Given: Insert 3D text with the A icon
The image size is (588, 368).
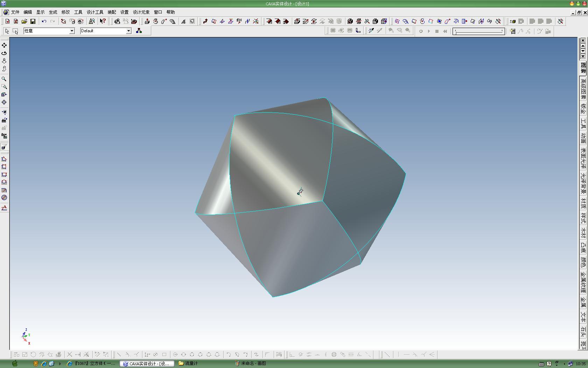Looking at the screenshot, I should pyautogui.click(x=183, y=21).
